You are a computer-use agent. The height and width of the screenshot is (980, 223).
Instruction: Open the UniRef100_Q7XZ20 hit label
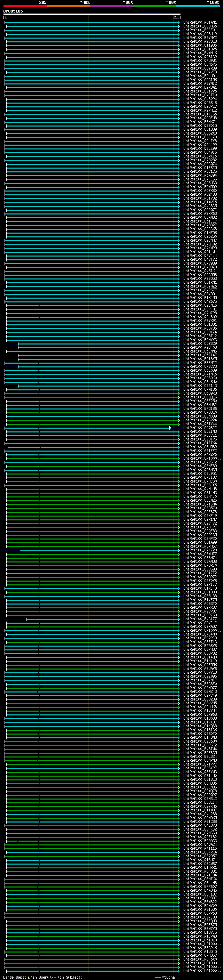click(x=200, y=550)
